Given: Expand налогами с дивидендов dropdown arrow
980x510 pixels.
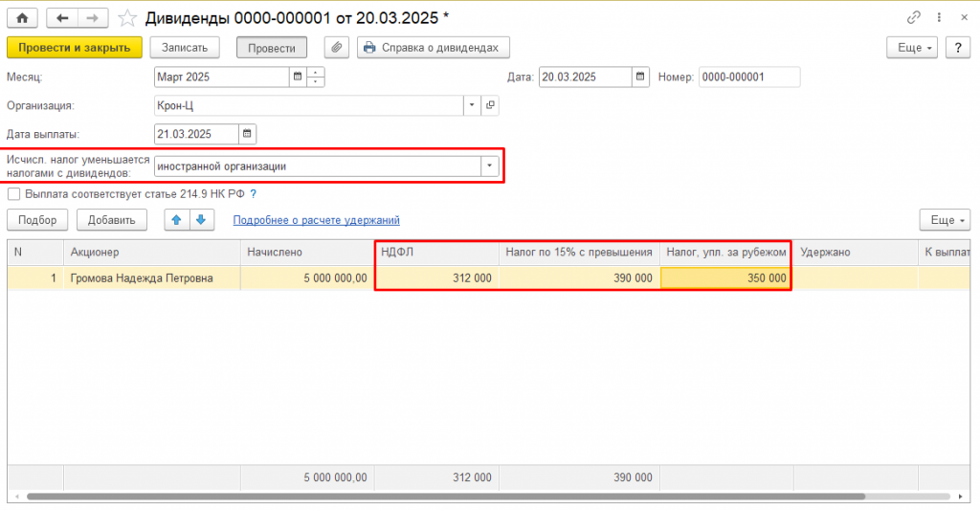Looking at the screenshot, I should (489, 166).
